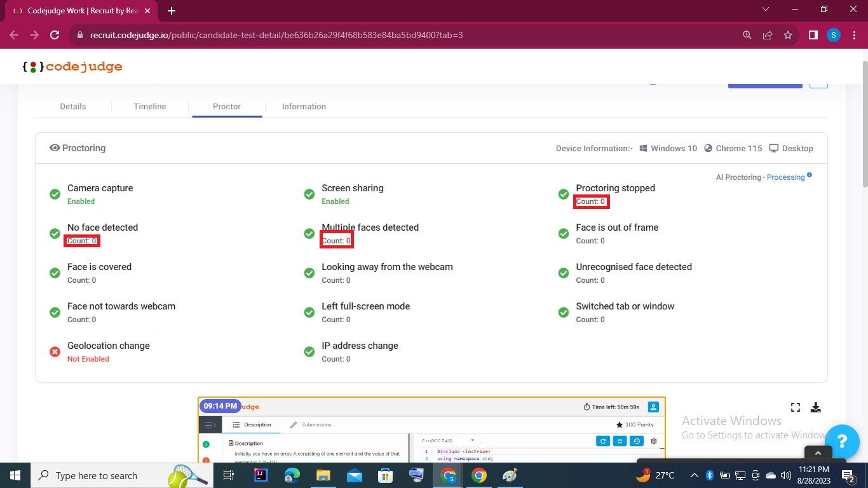Click the Processing status link under AI Proctoring
868x488 pixels.
point(786,177)
